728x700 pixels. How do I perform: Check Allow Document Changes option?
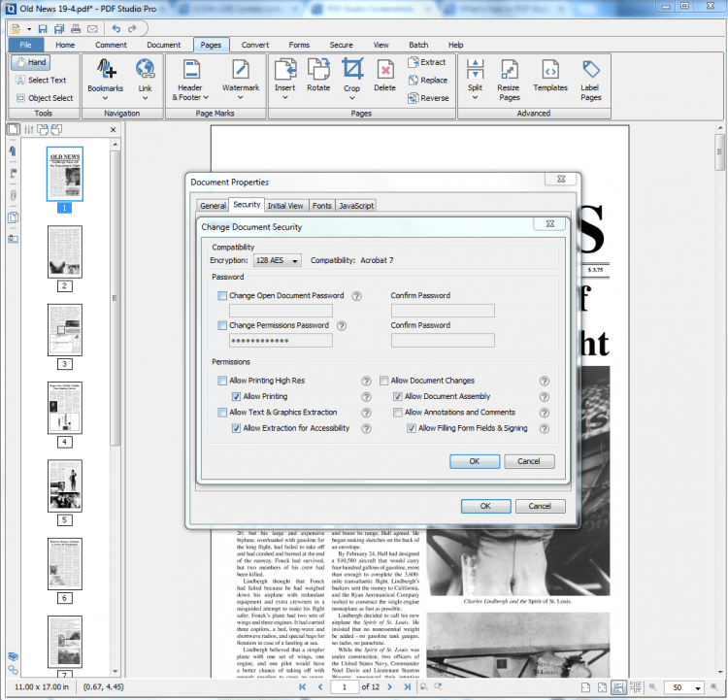click(x=384, y=381)
